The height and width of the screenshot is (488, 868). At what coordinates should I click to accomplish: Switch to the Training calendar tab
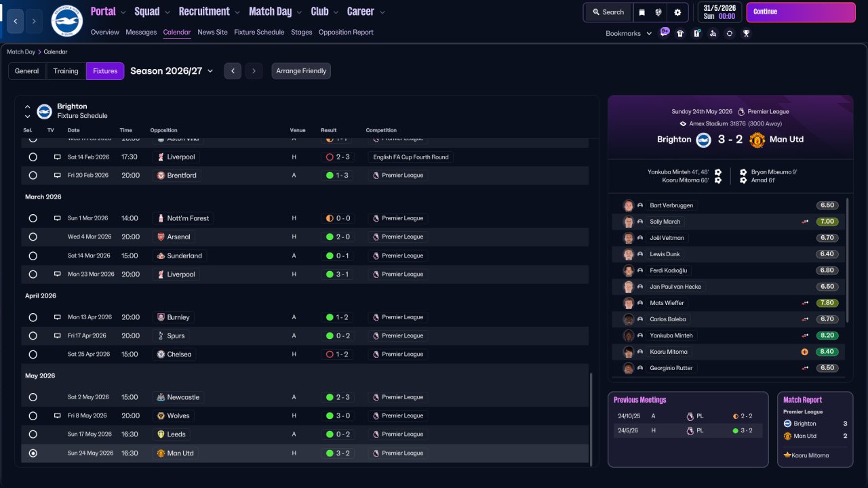click(x=66, y=71)
